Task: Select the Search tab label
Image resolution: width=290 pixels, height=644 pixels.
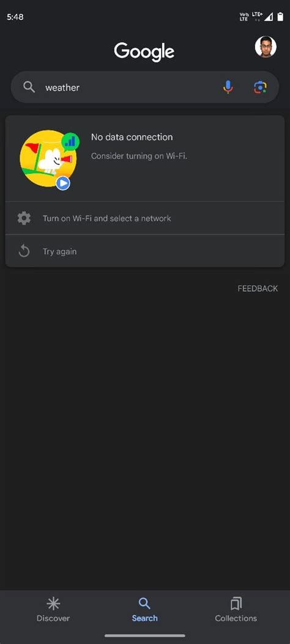Action: click(144, 618)
